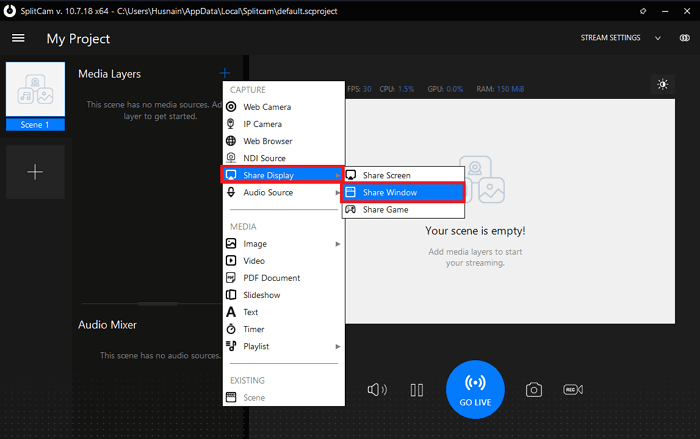Click the Image media icon
Image resolution: width=700 pixels, height=439 pixels.
231,243
